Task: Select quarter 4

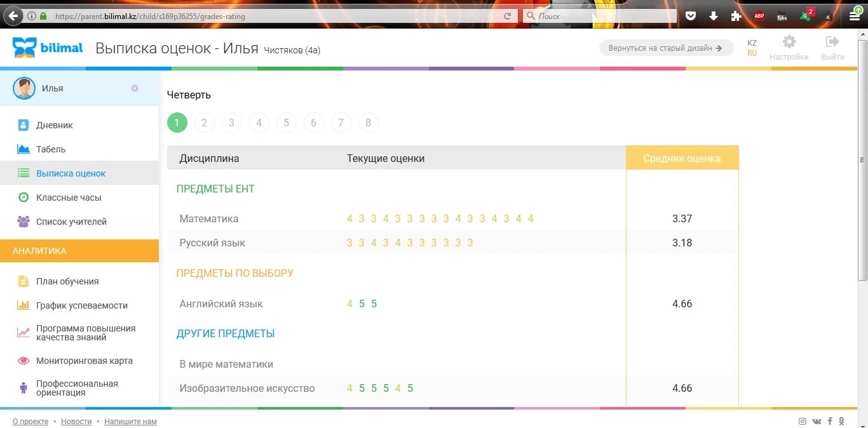Action: [x=259, y=123]
